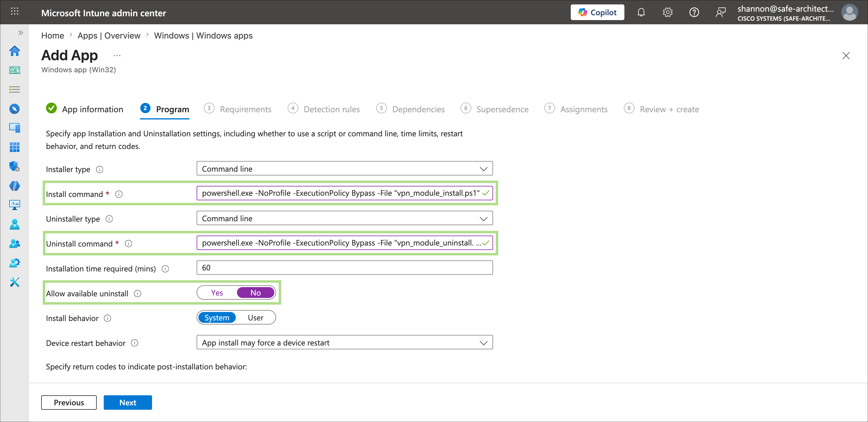This screenshot has height=422, width=868.
Task: Open Endpoint security shield icon
Action: click(14, 166)
